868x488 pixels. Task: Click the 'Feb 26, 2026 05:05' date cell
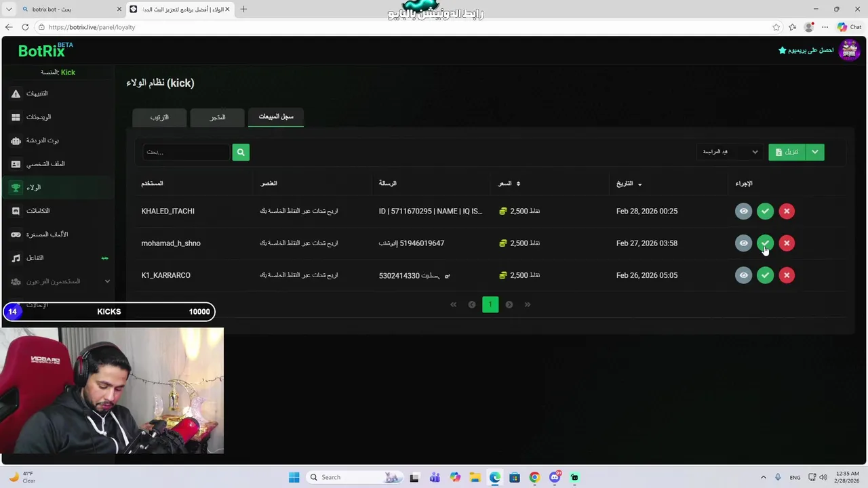(x=647, y=275)
